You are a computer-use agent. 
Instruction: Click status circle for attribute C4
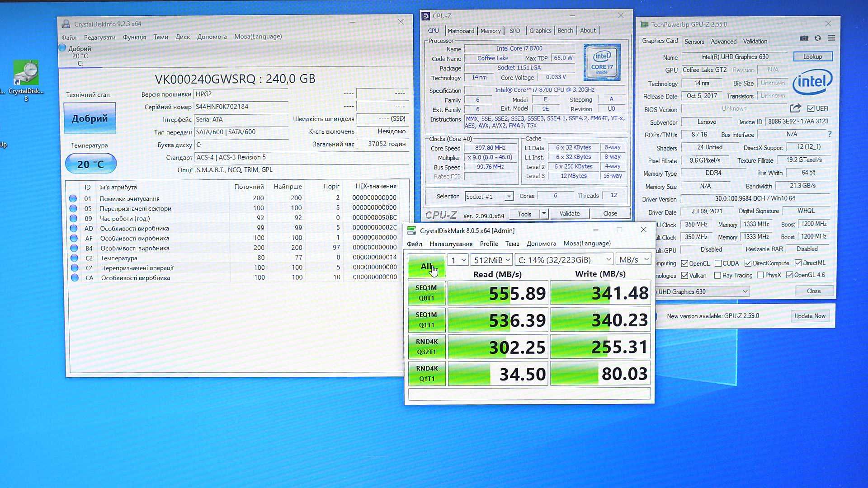pos(74,268)
